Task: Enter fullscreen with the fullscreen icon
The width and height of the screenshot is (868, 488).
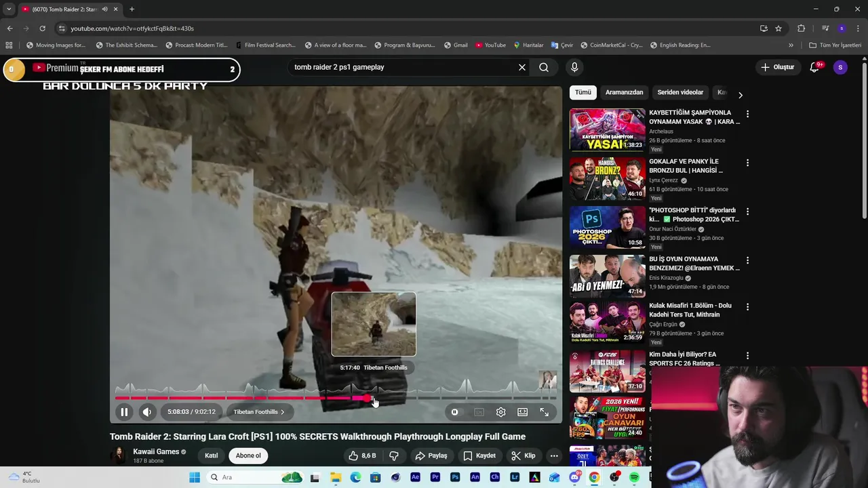Action: (544, 411)
